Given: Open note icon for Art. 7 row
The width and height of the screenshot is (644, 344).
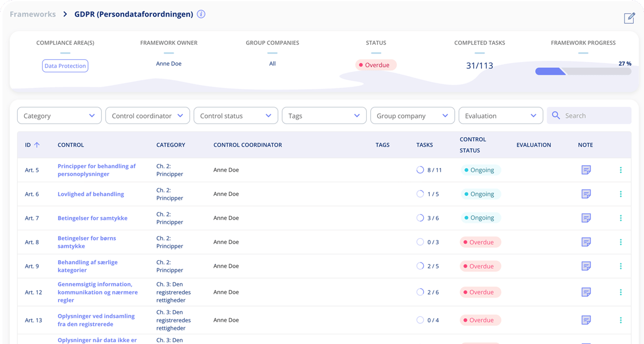Looking at the screenshot, I should click(x=586, y=218).
